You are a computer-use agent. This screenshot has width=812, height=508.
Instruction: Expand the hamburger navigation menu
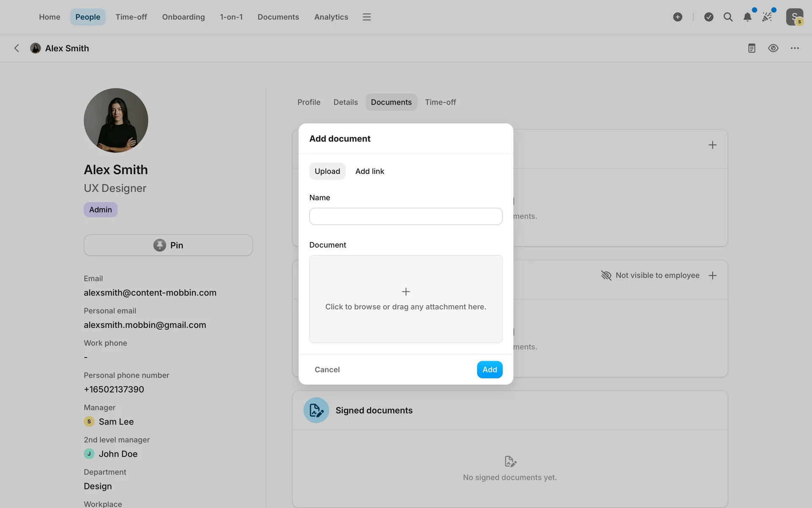coord(367,17)
